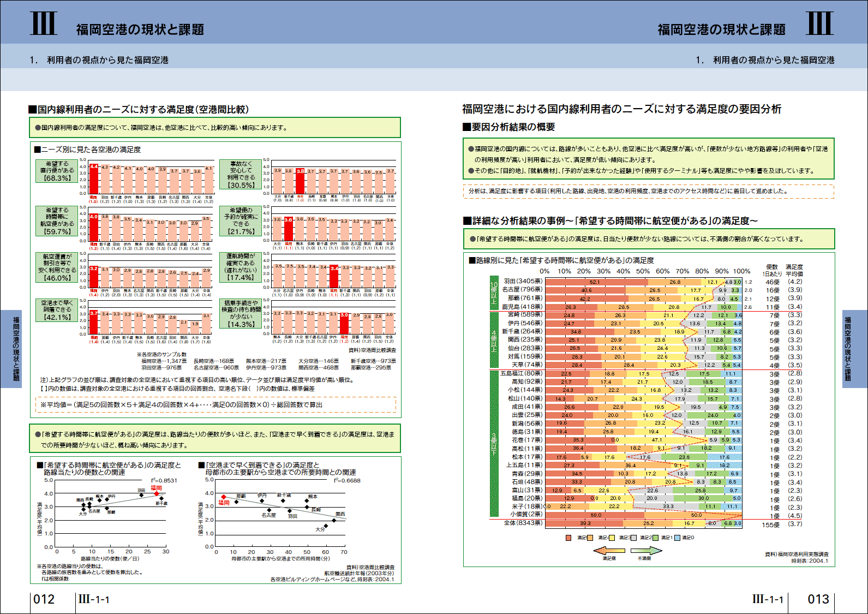Image resolution: width=868 pixels, height=614 pixels.
Task: Click the 小値賀(2票) row label
Action: pyautogui.click(x=526, y=514)
